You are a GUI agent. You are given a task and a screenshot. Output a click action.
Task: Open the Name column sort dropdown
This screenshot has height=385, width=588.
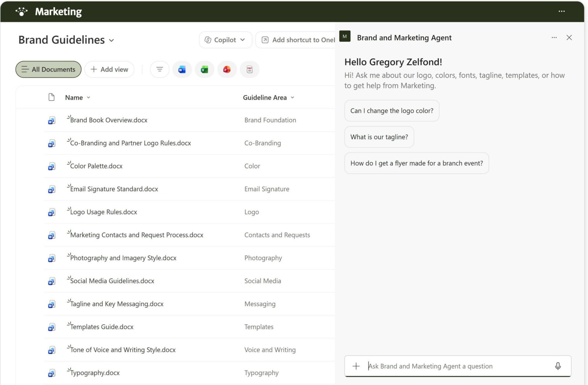[x=88, y=97]
